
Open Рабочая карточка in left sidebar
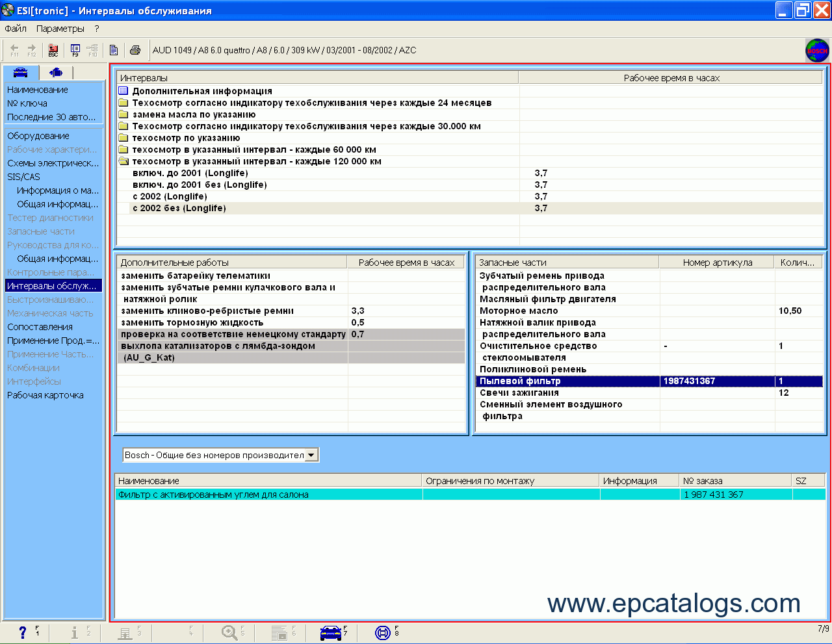pos(45,395)
